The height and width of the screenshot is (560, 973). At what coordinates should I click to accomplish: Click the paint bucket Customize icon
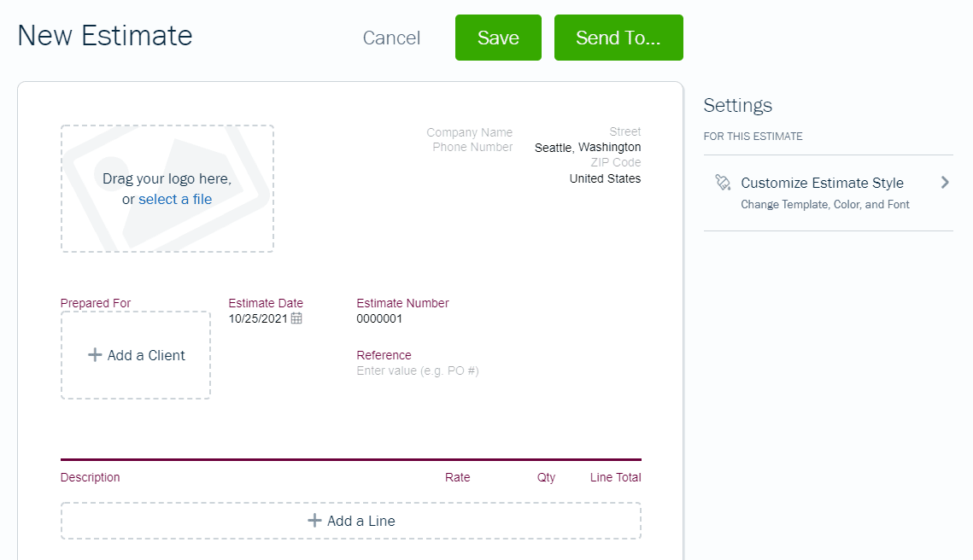(723, 183)
